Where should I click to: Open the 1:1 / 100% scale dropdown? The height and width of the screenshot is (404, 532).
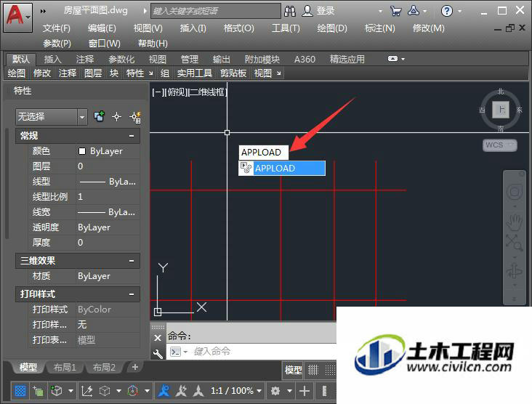point(236,391)
